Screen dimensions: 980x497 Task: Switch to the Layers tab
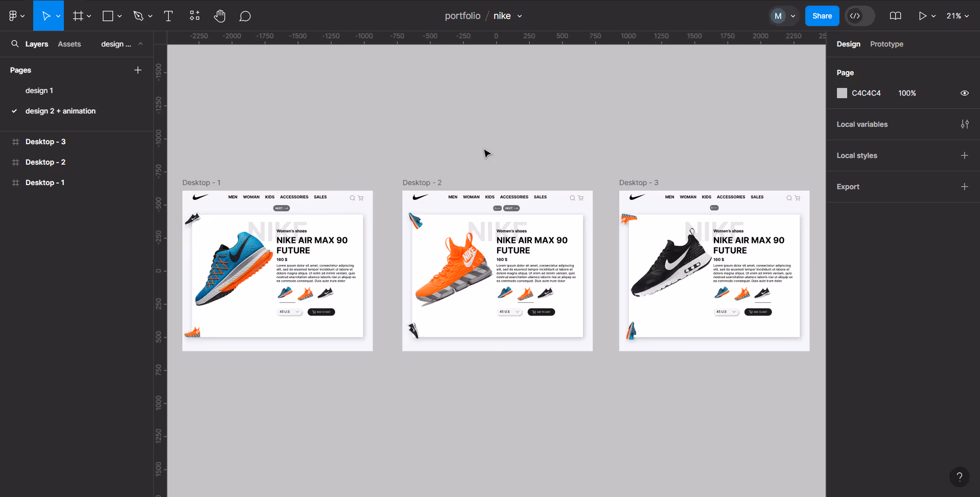point(37,44)
